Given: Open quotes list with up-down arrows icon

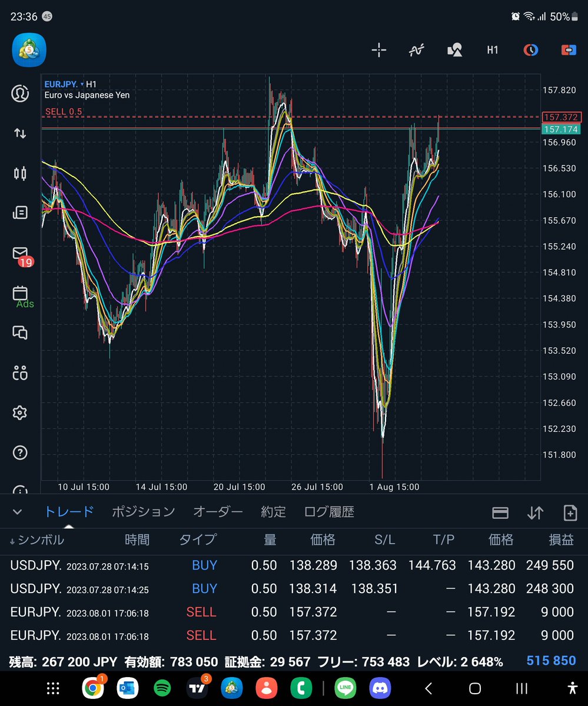Looking at the screenshot, I should click(x=20, y=134).
